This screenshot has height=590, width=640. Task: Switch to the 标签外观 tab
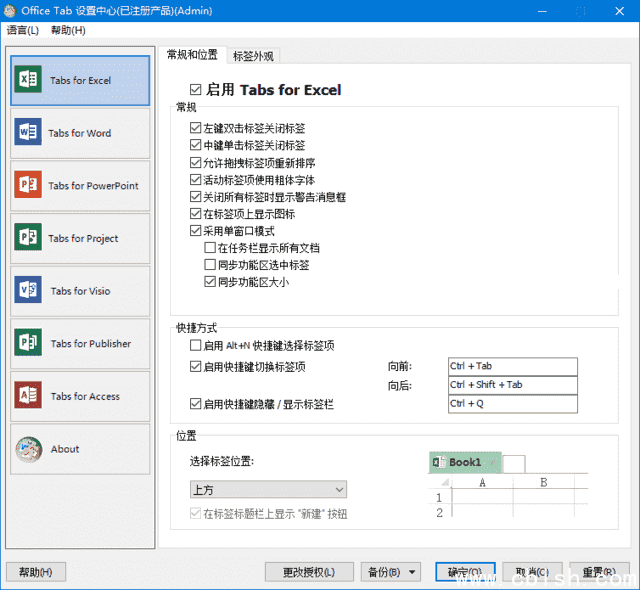[253, 56]
